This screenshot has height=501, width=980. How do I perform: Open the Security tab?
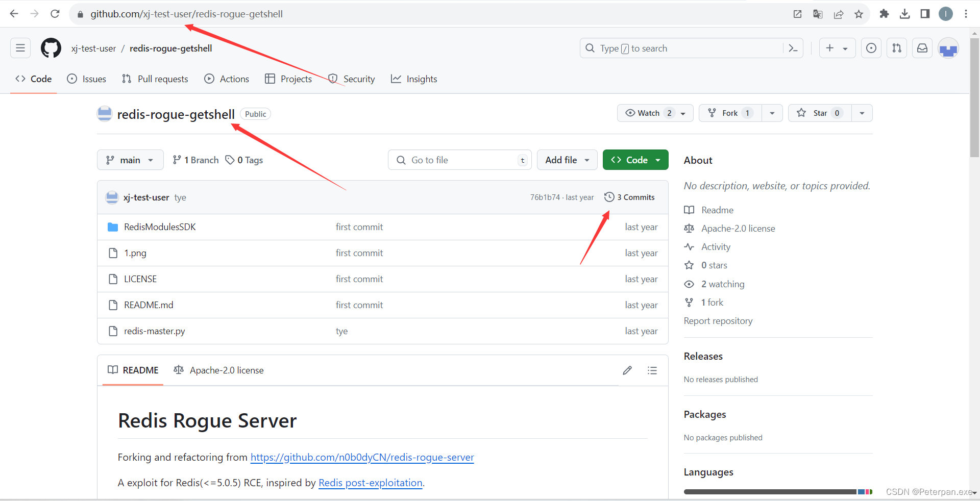tap(351, 79)
